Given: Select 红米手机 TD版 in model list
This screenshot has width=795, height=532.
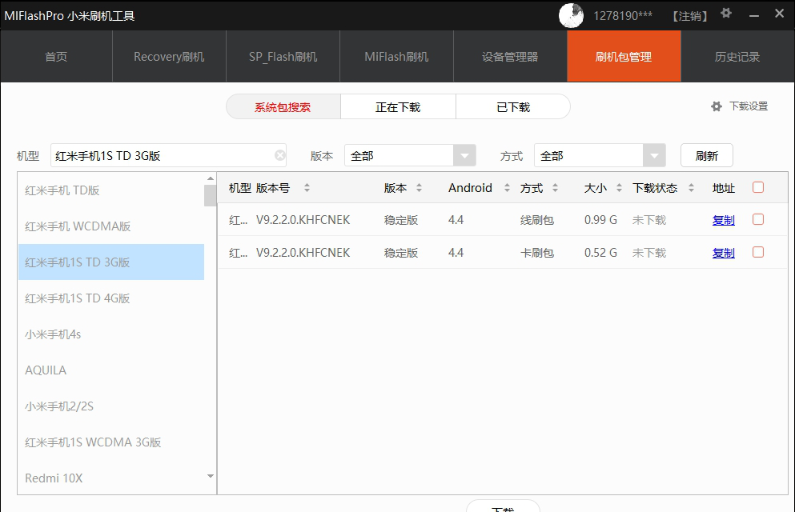Looking at the screenshot, I should 111,190.
